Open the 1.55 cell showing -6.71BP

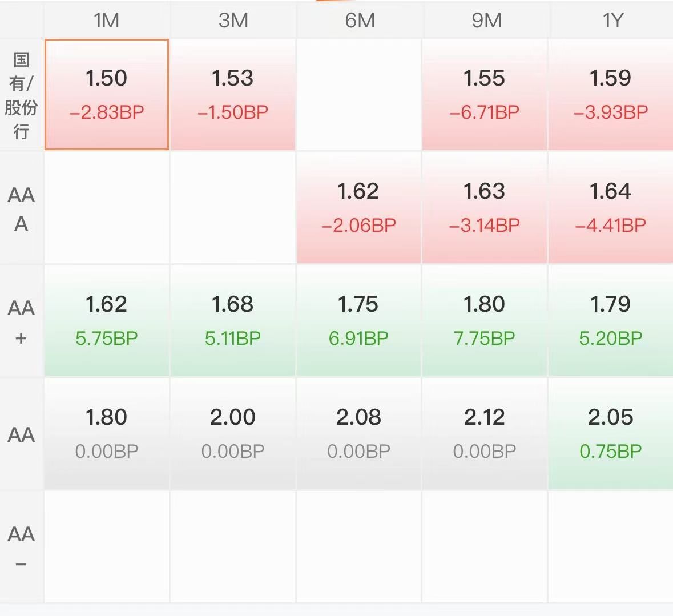coord(485,94)
